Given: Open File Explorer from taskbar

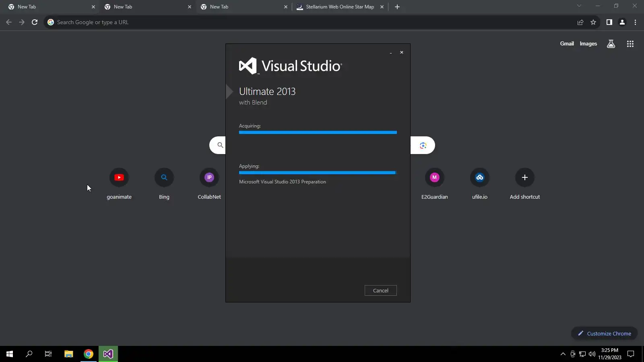Looking at the screenshot, I should click(69, 354).
